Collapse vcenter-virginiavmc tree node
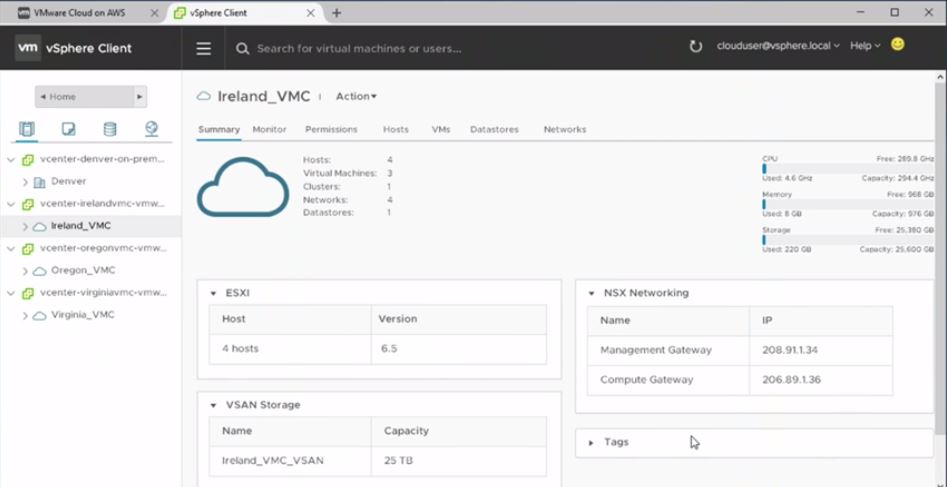 coord(11,294)
